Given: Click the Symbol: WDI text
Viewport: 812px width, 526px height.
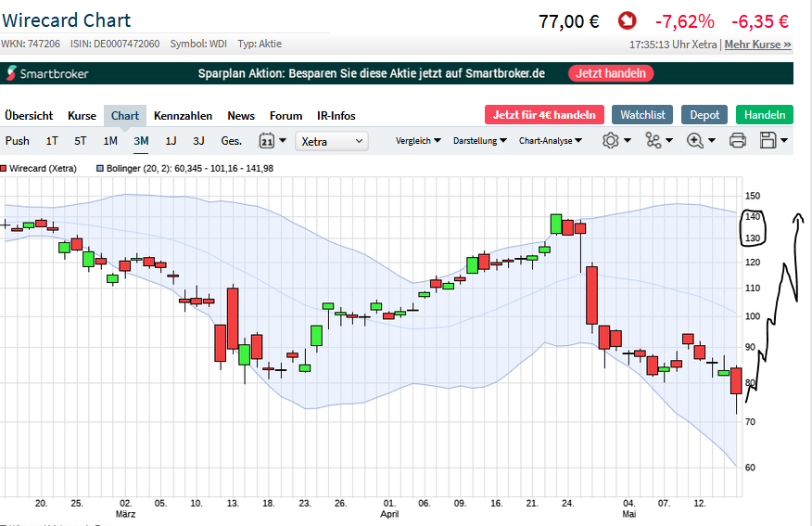Looking at the screenshot, I should [198, 44].
